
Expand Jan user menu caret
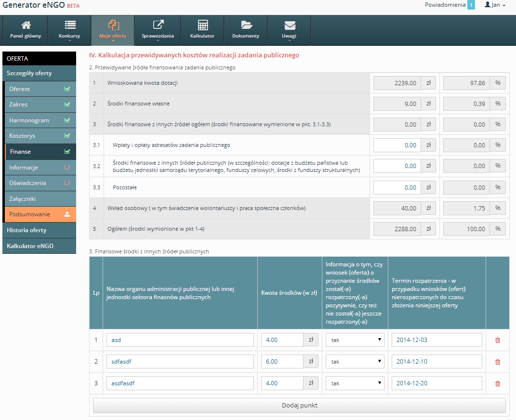click(x=504, y=6)
